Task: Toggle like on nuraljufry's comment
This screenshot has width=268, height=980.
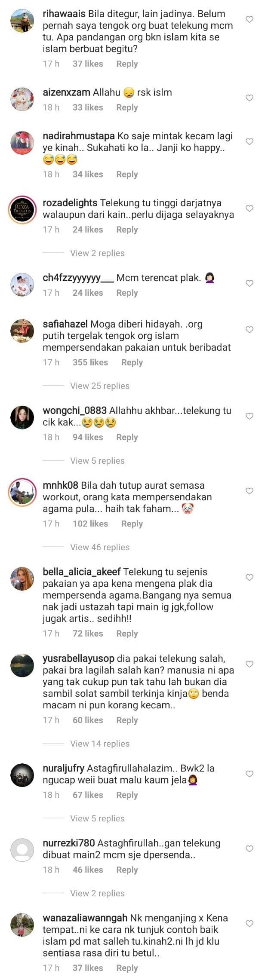Action: pyautogui.click(x=249, y=774)
